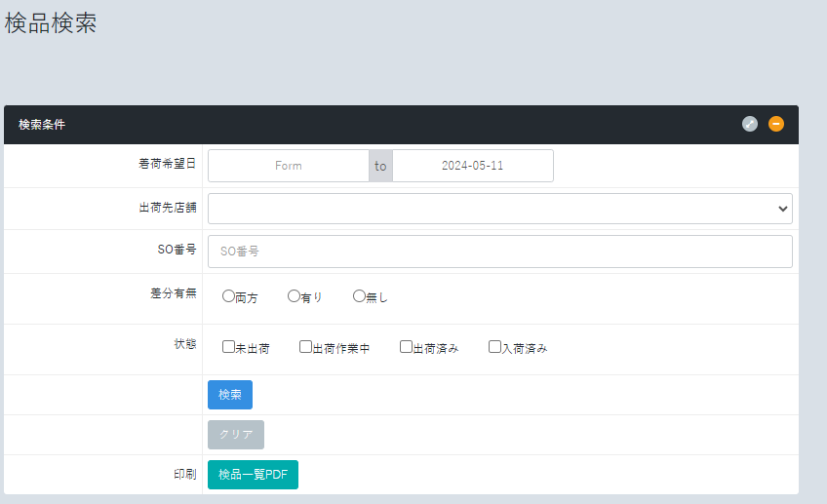The height and width of the screenshot is (504, 827).
Task: Collapse the 検索条件 panel with orange minus
Action: pyautogui.click(x=776, y=124)
